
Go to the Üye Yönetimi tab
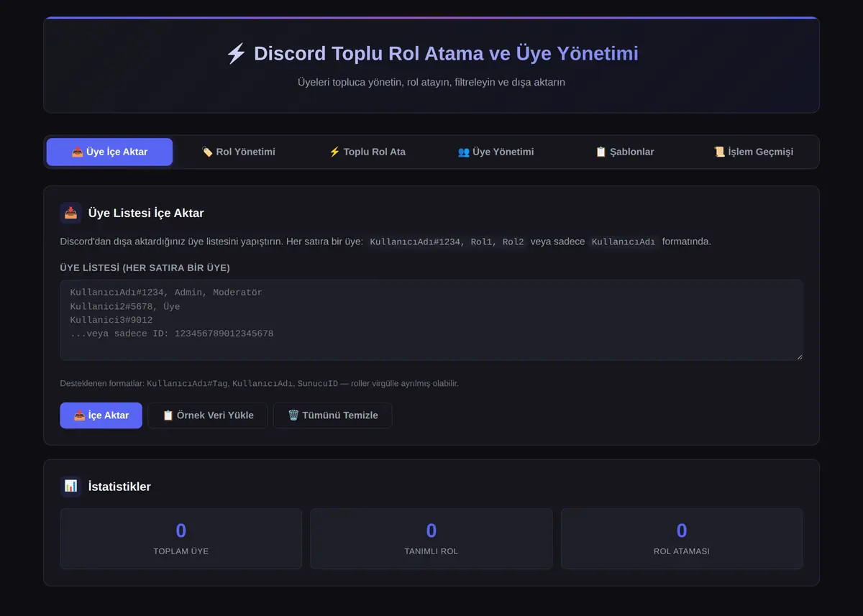point(496,152)
